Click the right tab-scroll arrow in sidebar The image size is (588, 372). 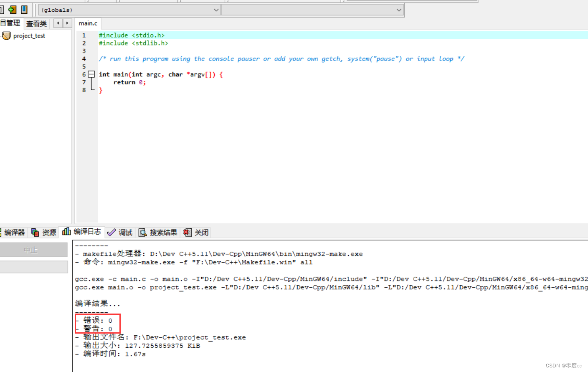(x=67, y=23)
